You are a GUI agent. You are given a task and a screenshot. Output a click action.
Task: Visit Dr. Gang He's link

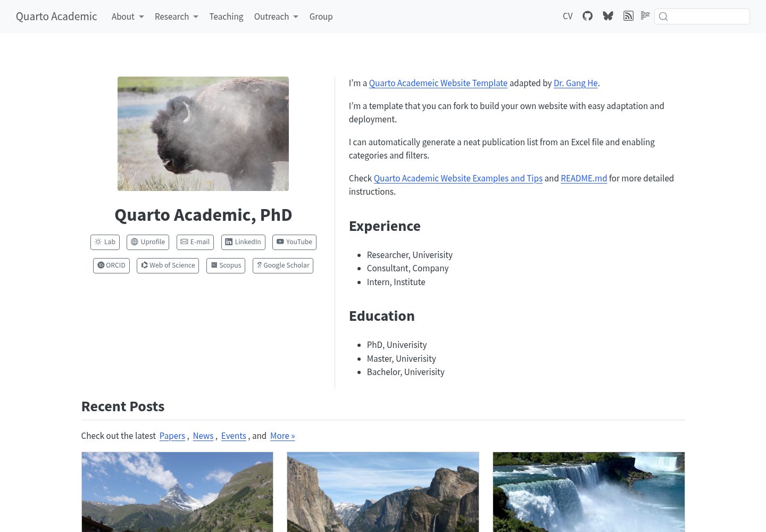576,83
